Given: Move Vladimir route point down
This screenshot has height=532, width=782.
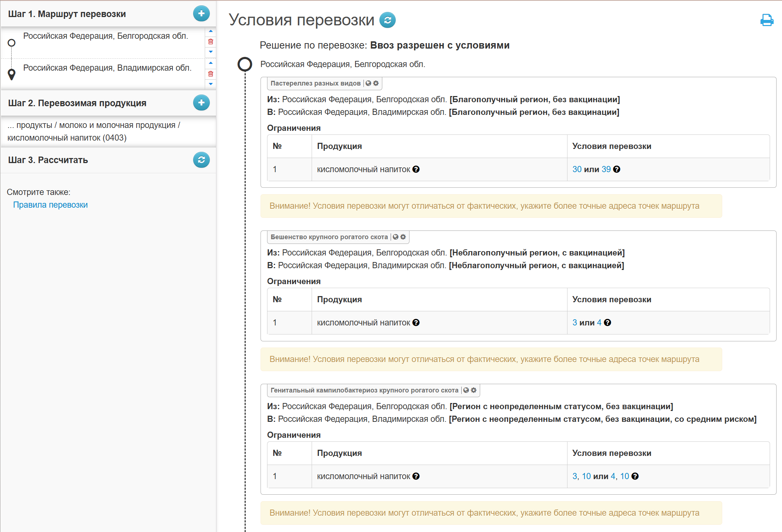Looking at the screenshot, I should [x=211, y=84].
